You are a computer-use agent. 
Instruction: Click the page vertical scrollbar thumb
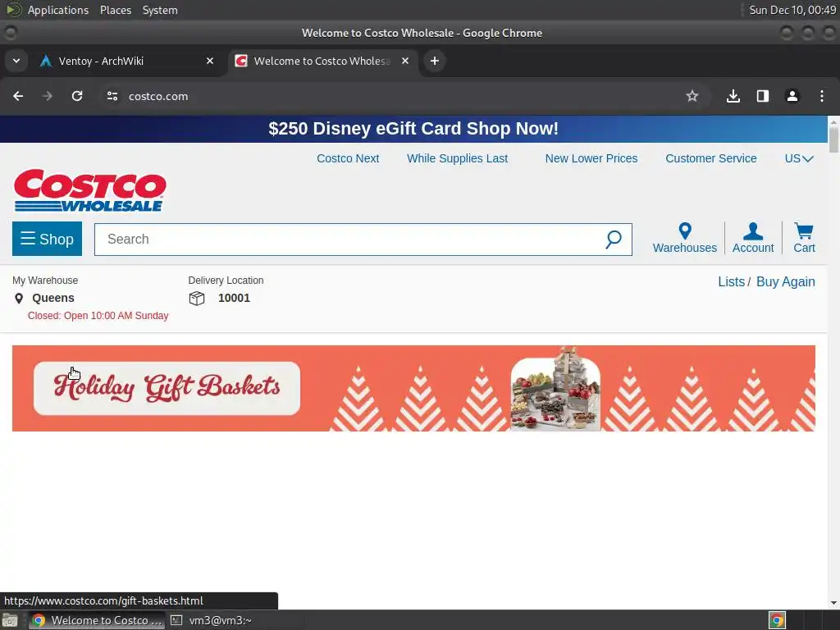833,138
